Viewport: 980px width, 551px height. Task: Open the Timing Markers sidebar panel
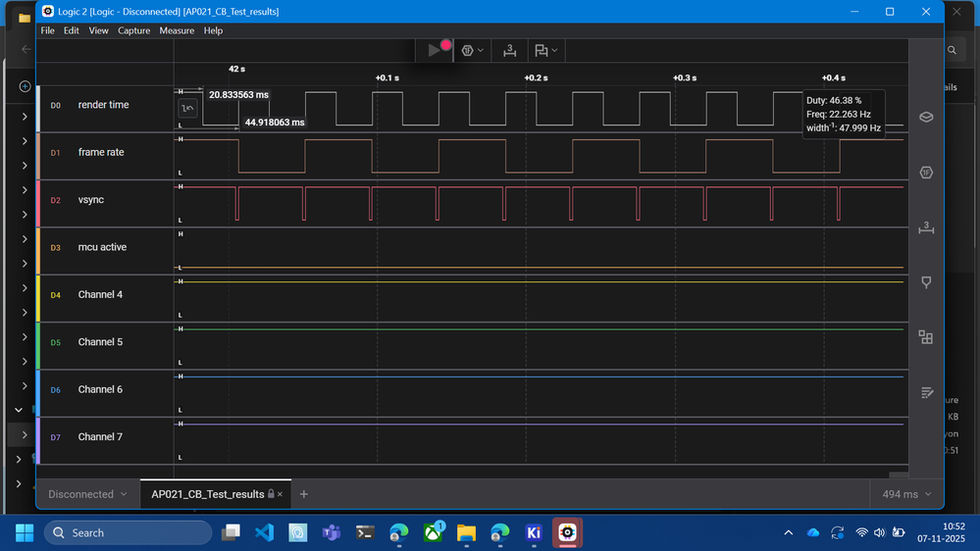(x=926, y=227)
